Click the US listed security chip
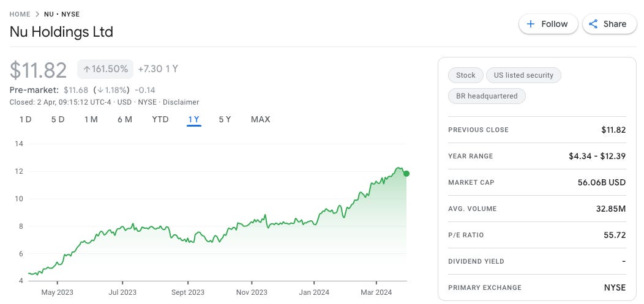Viewport: 644px width, 304px height. [x=523, y=75]
